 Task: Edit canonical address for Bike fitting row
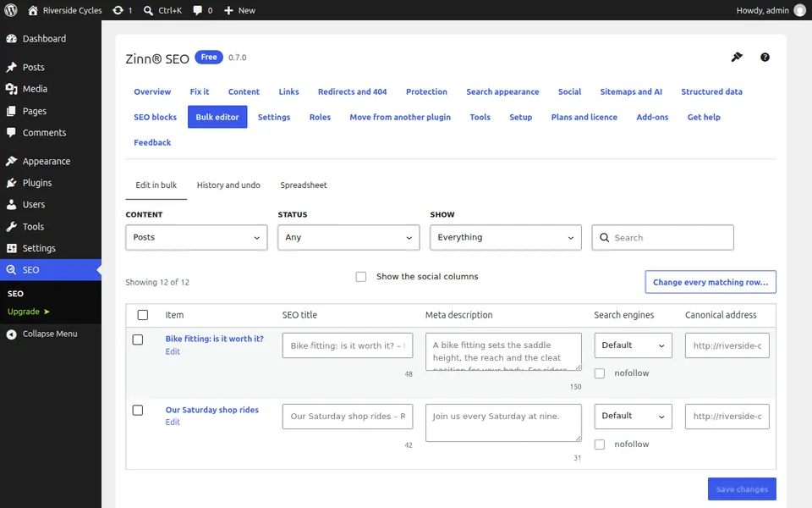pos(727,345)
